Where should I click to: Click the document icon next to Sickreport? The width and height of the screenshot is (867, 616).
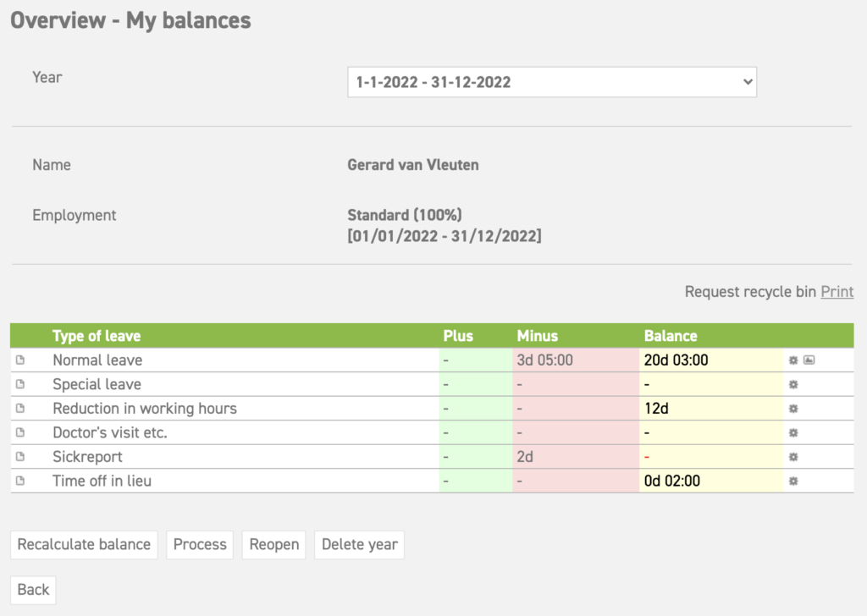coord(19,456)
